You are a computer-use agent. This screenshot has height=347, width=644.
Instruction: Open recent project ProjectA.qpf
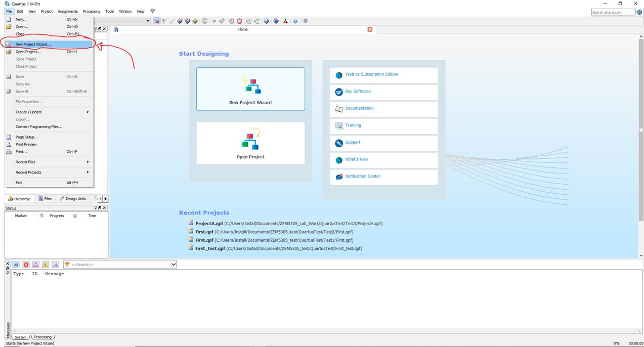(x=209, y=223)
